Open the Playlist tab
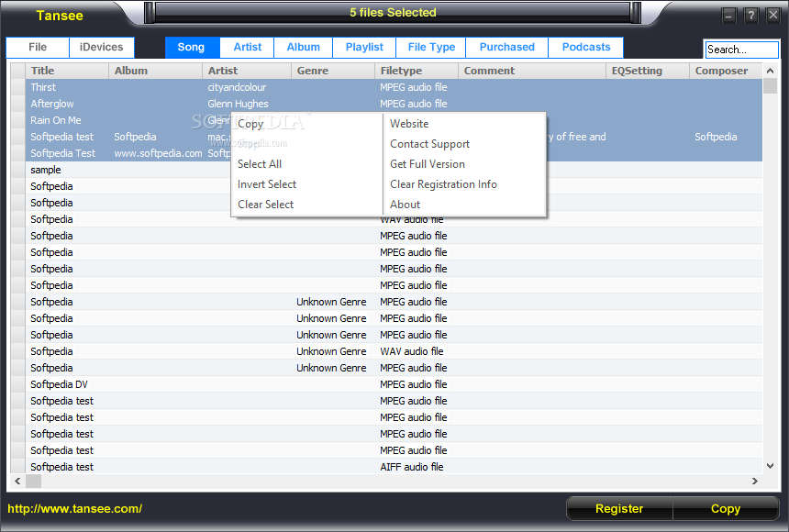 [x=364, y=48]
